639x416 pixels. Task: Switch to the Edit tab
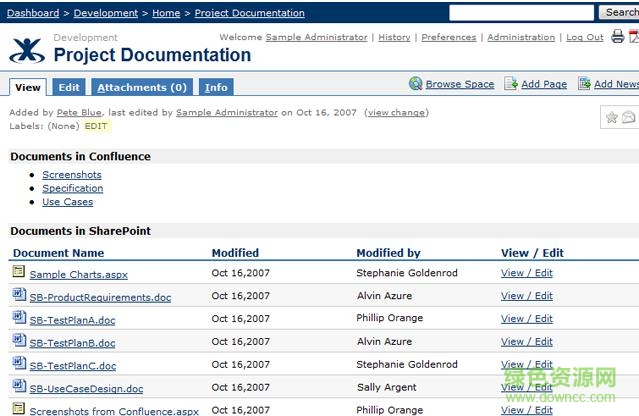pos(68,88)
